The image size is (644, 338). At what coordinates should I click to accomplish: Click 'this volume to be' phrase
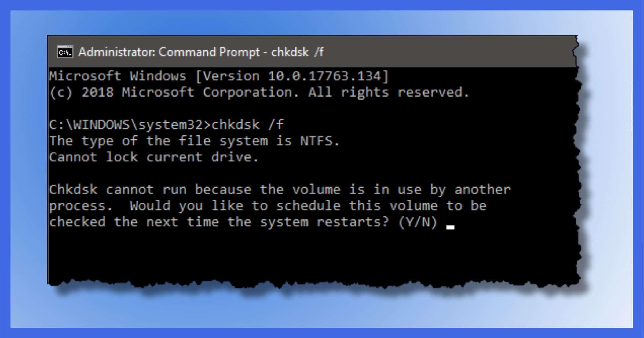[x=418, y=206]
